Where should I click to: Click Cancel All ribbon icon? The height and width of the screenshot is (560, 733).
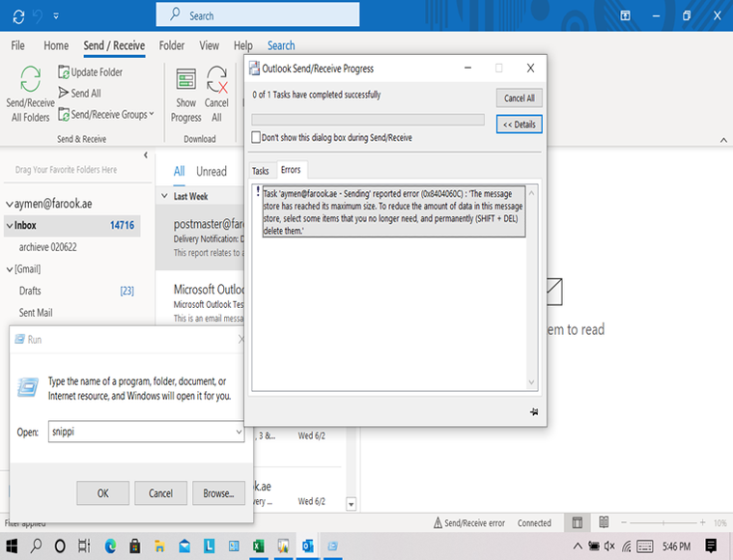[216, 95]
